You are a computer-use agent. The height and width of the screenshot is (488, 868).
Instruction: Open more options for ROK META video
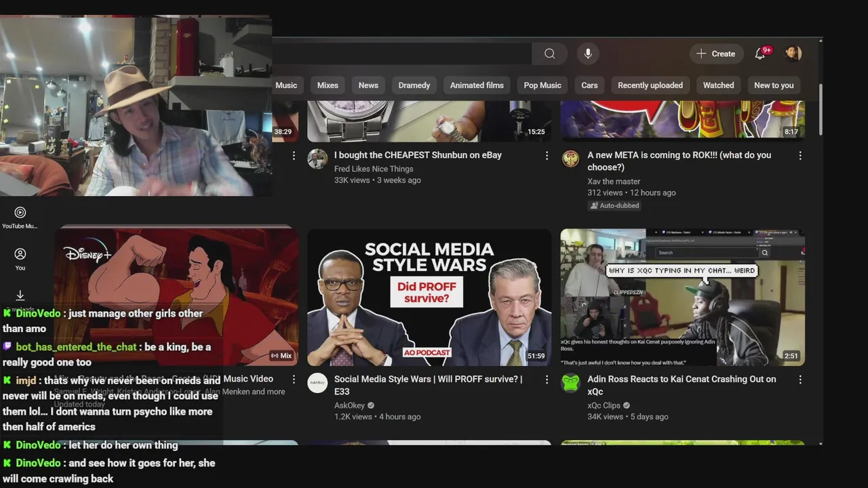800,156
